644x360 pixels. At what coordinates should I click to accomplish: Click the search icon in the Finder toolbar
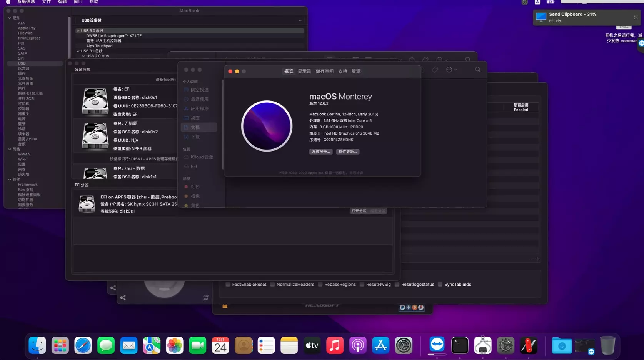tap(478, 70)
